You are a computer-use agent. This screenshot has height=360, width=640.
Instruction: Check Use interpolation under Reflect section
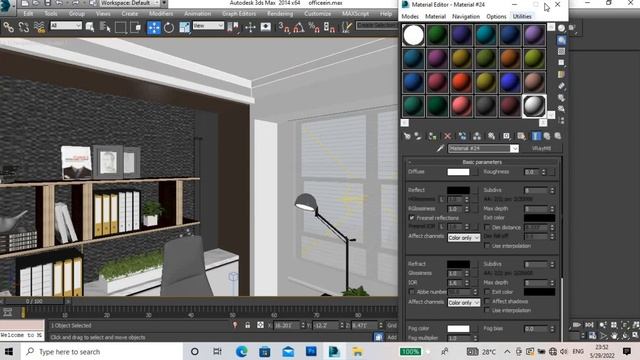(487, 246)
